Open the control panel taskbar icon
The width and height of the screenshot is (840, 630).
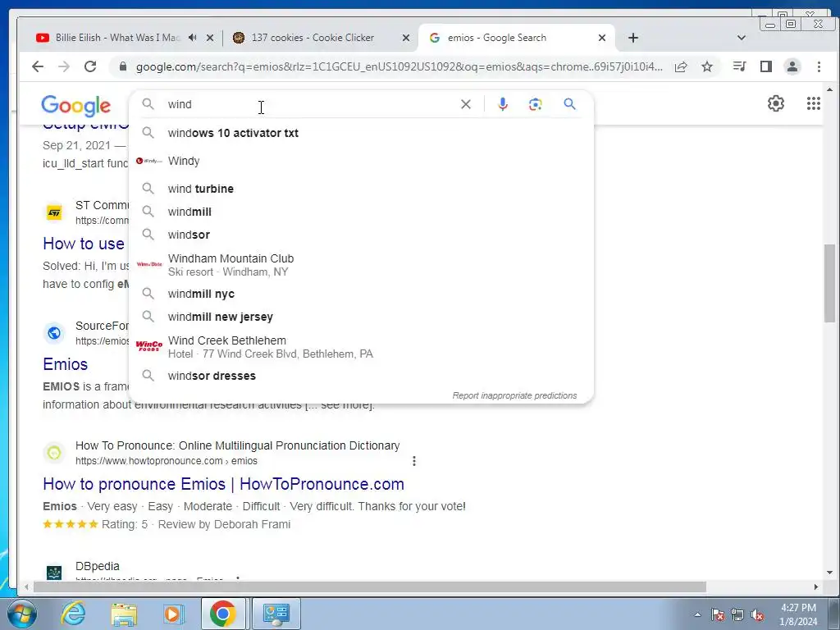click(x=276, y=614)
